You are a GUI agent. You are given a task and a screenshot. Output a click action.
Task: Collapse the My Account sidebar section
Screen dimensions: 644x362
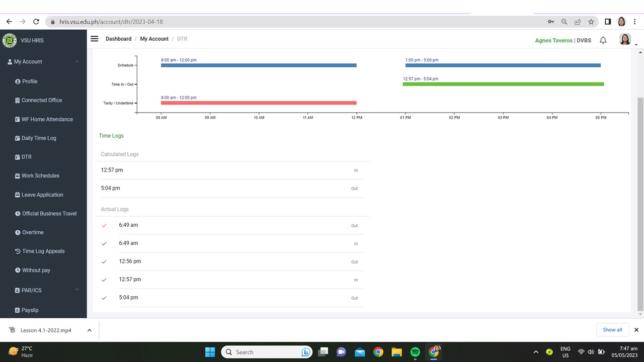click(x=77, y=61)
